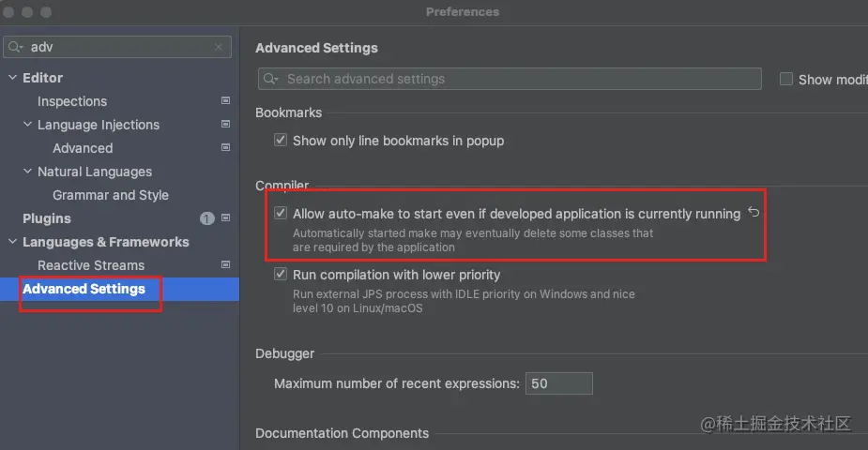Select Advanced Settings in the sidebar
This screenshot has width=868, height=450.
pyautogui.click(x=84, y=289)
